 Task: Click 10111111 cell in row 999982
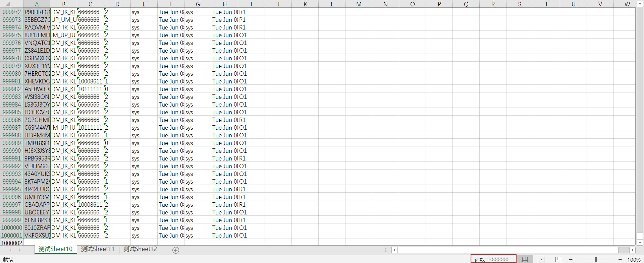coord(91,89)
